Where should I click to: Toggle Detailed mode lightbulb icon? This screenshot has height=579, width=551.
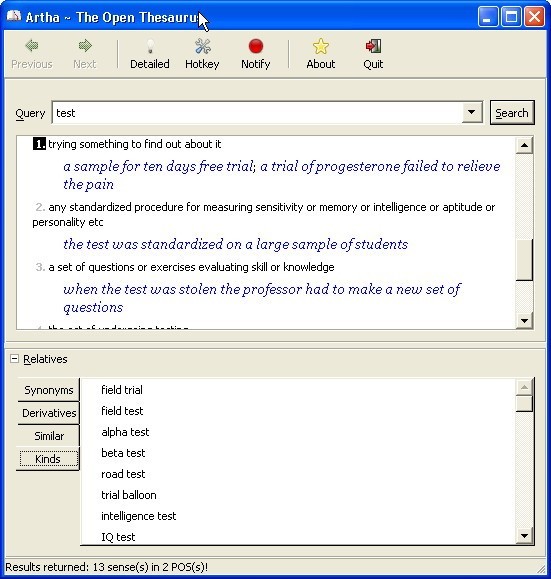[150, 46]
